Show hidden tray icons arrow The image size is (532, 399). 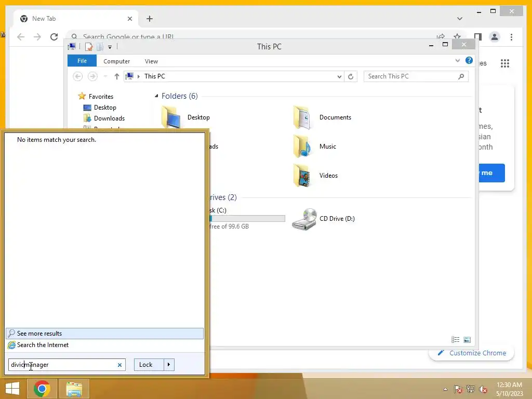(x=445, y=389)
